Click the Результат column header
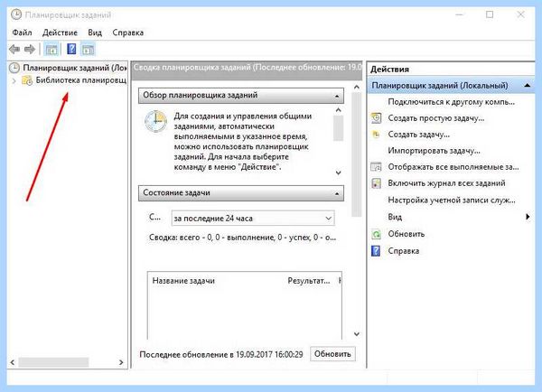 click(309, 281)
